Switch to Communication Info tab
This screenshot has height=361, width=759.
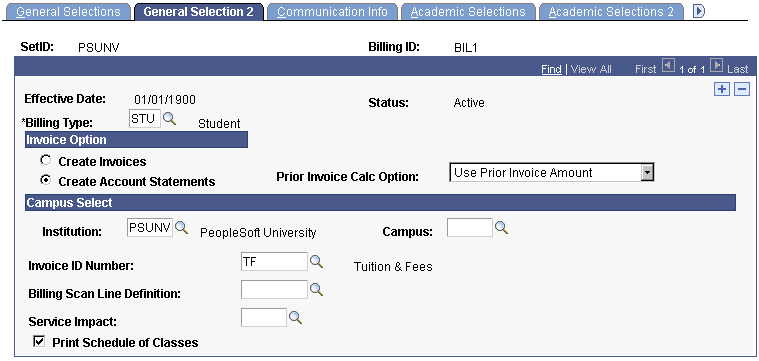(332, 12)
